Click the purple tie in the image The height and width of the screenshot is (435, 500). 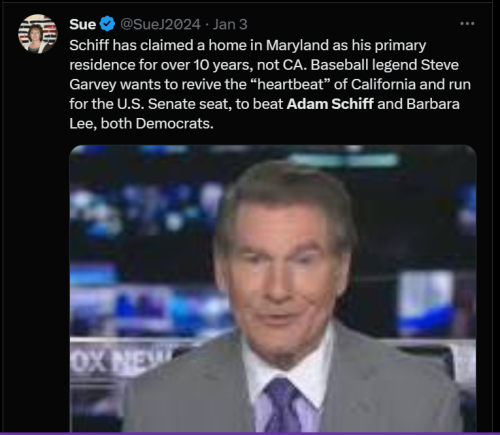(283, 405)
